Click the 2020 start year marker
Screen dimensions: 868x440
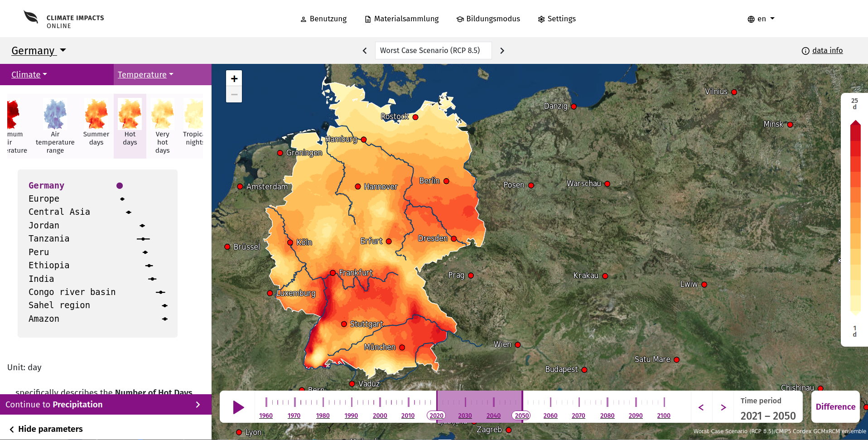coord(436,416)
